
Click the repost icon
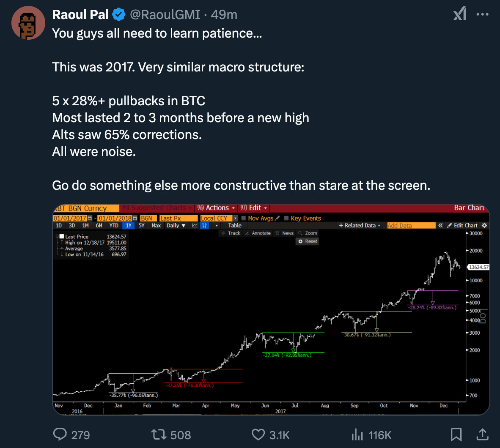[159, 434]
